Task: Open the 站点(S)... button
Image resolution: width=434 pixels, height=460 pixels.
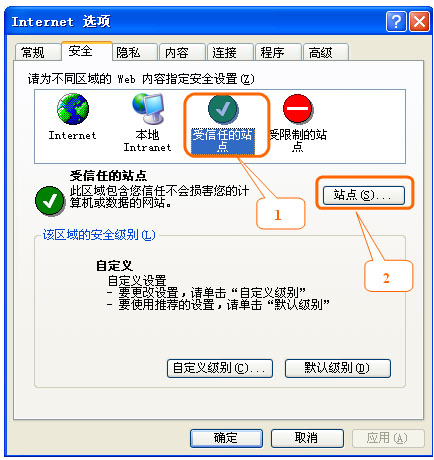Action: 364,195
